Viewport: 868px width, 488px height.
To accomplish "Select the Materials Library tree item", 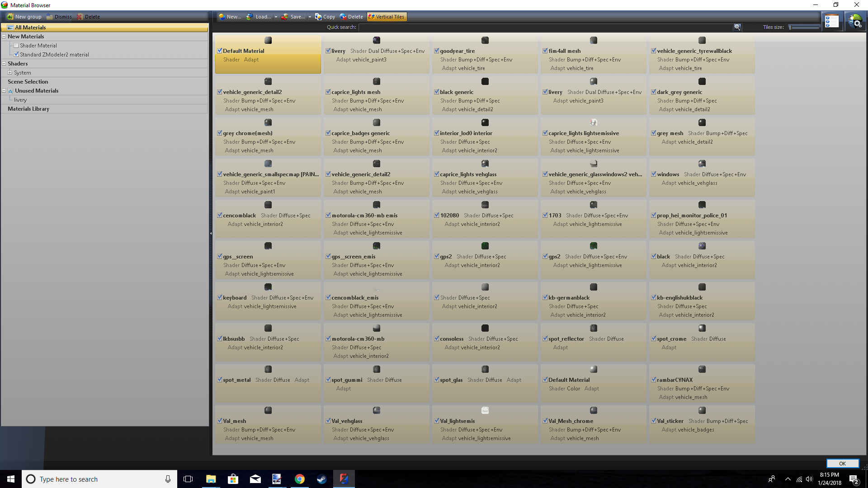I will coord(28,109).
